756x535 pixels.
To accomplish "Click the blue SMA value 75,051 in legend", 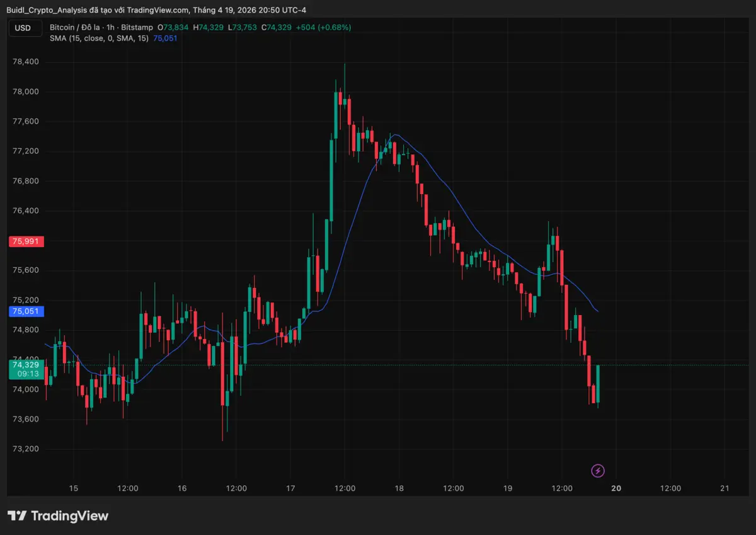I will coord(164,38).
